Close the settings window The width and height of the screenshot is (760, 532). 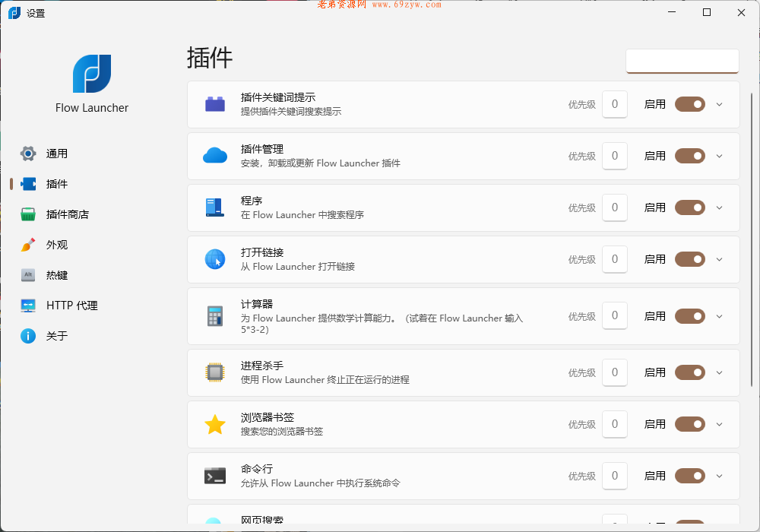[741, 13]
